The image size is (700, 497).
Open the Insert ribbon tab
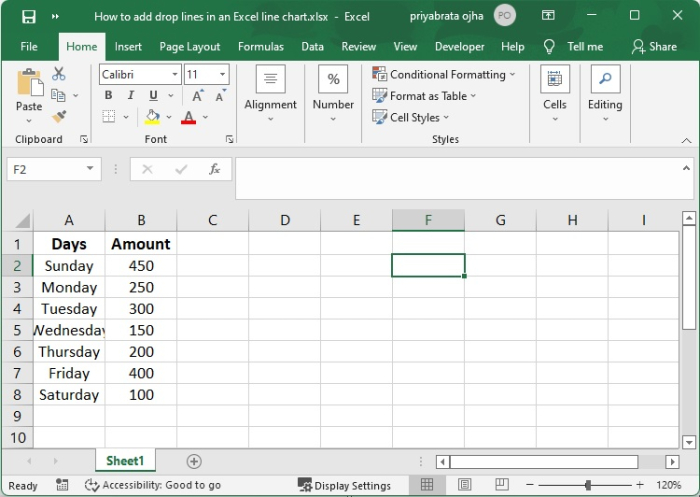[x=128, y=46]
